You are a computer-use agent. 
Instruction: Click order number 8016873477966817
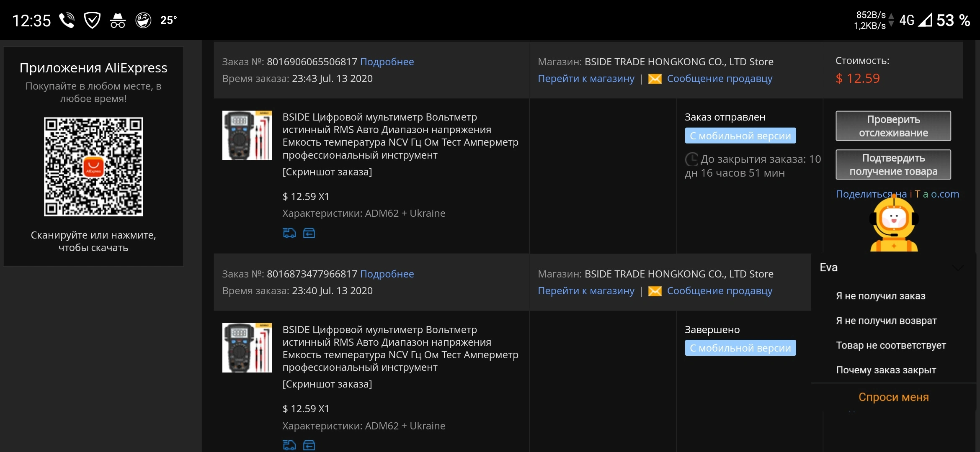pos(312,274)
